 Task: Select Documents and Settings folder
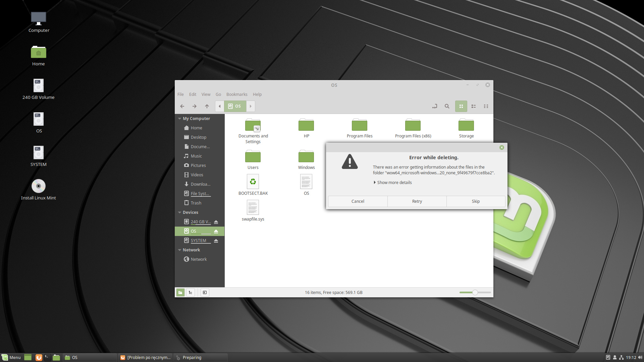(253, 131)
